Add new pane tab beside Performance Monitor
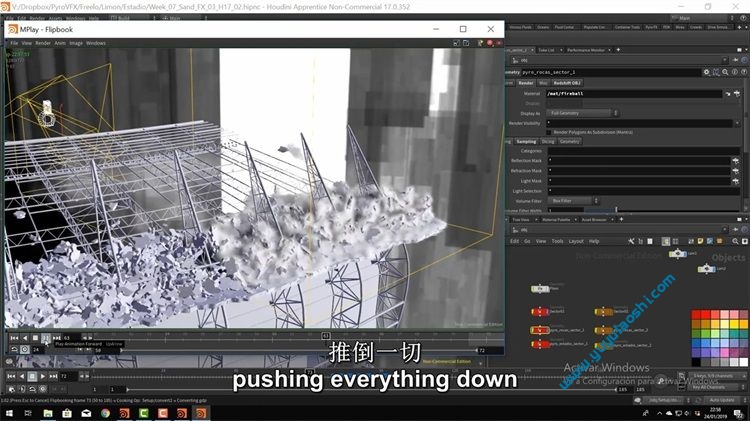Screen dimensions: 750x421 click(x=618, y=50)
